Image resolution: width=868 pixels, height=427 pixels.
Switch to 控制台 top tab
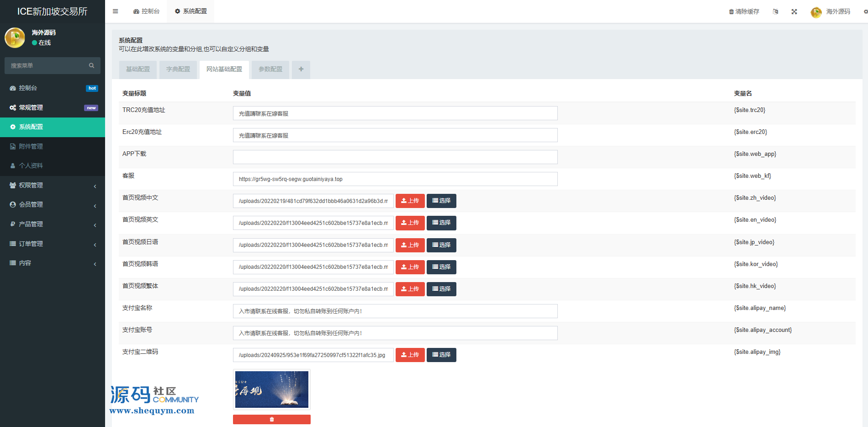pyautogui.click(x=146, y=11)
